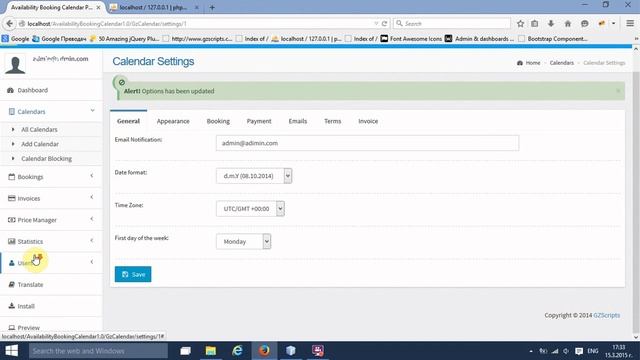Switch to the Payment tab
This screenshot has width=640, height=360.
point(259,121)
